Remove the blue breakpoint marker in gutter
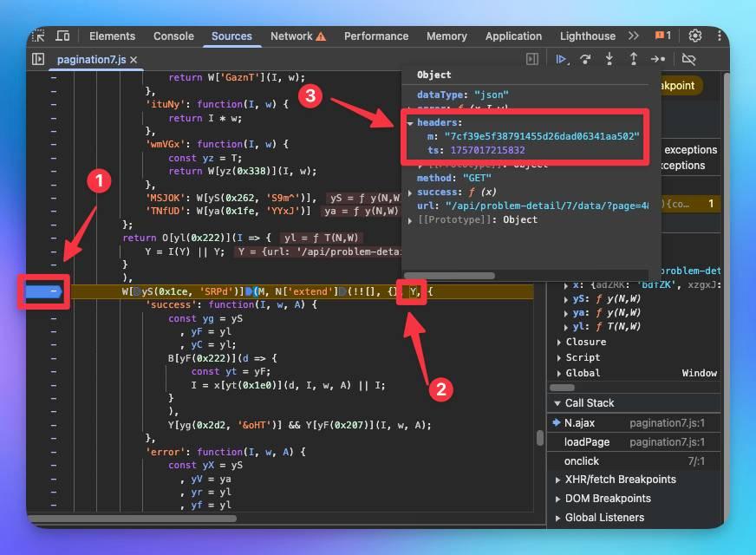Image resolution: width=756 pixels, height=555 pixels. [x=44, y=291]
